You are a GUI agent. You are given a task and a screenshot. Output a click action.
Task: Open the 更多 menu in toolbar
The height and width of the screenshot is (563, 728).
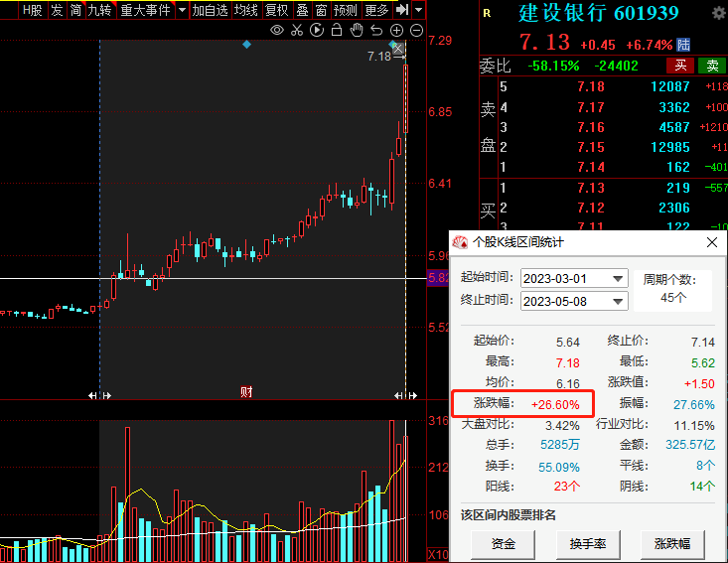[376, 10]
